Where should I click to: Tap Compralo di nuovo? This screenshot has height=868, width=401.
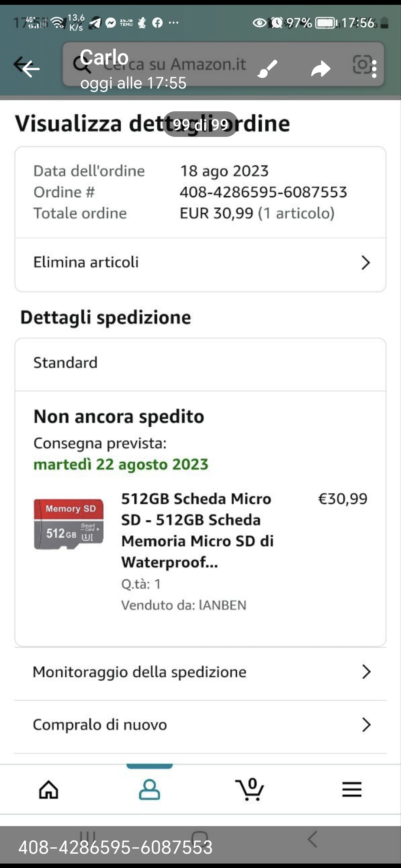[x=100, y=725]
